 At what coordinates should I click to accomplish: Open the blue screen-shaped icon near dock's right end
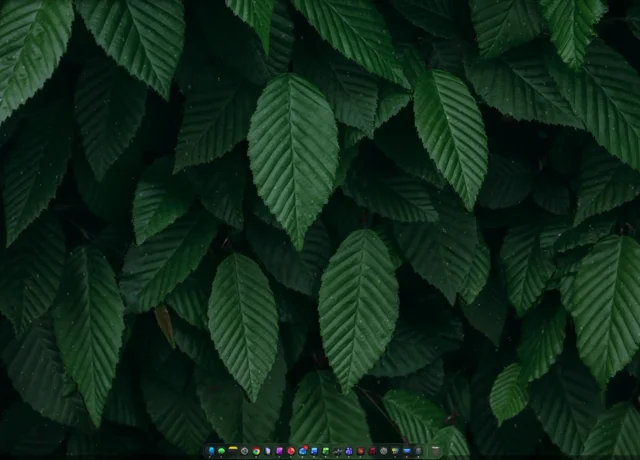407,451
